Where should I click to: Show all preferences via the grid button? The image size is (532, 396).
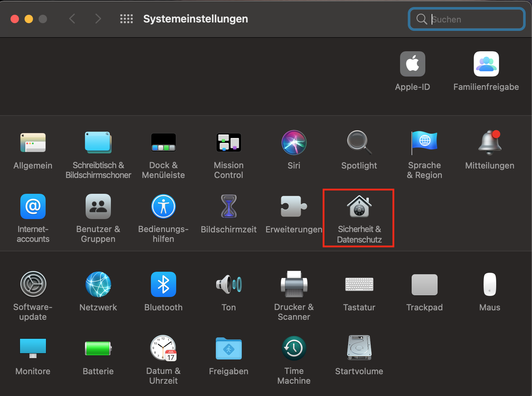coord(126,19)
